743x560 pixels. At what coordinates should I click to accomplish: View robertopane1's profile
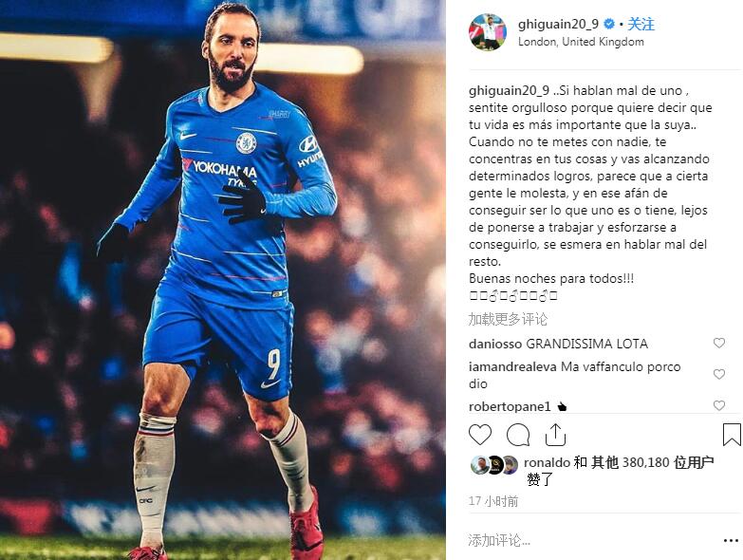510,406
